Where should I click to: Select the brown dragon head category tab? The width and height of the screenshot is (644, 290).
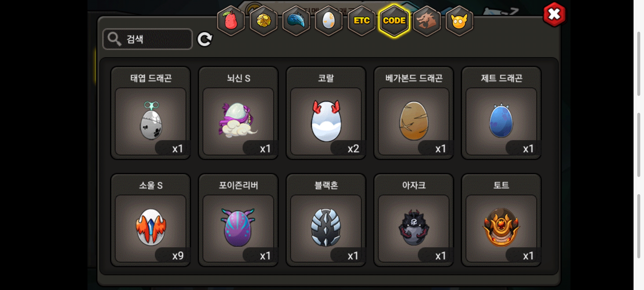click(427, 21)
